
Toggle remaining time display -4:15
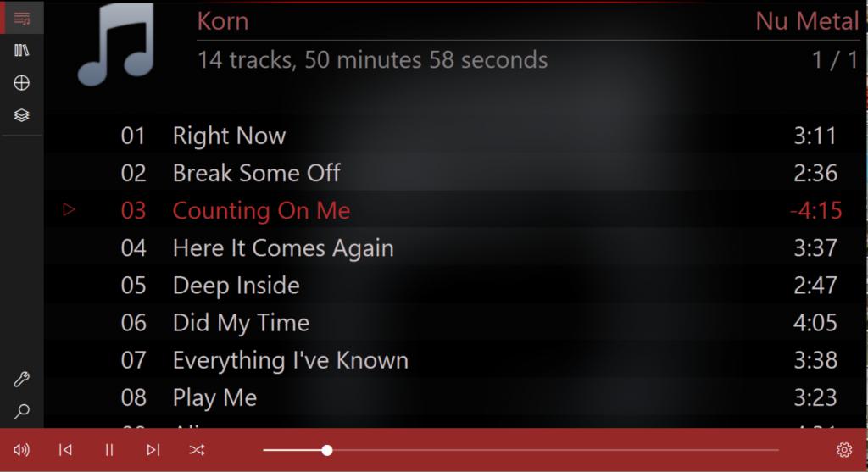[x=816, y=210]
